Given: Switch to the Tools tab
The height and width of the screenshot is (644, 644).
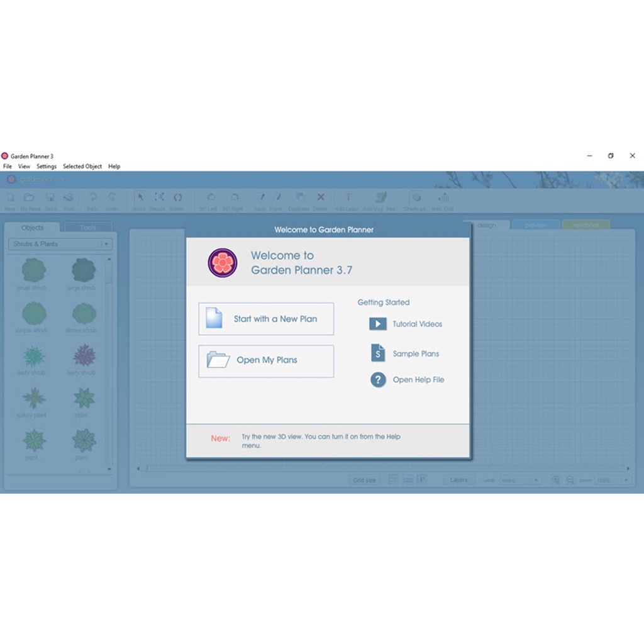Looking at the screenshot, I should [88, 228].
